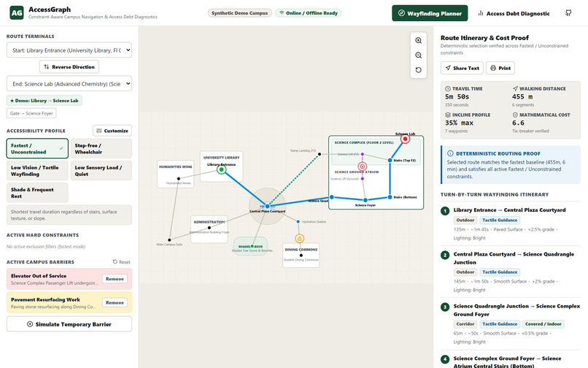Select the Science Lift (Ground) node

click(x=363, y=179)
